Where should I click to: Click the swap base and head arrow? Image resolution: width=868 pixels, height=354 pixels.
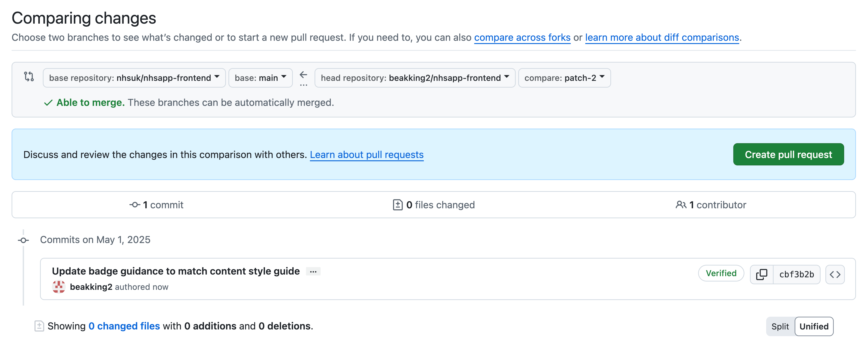pyautogui.click(x=304, y=75)
